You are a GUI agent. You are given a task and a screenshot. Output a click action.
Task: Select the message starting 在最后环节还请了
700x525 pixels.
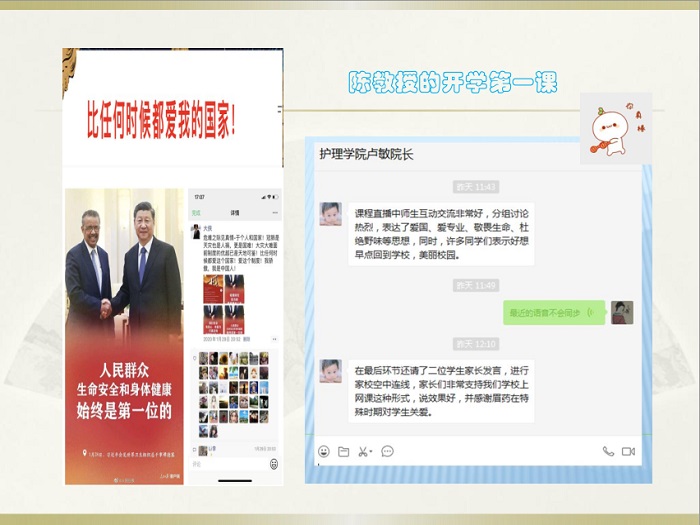441,391
